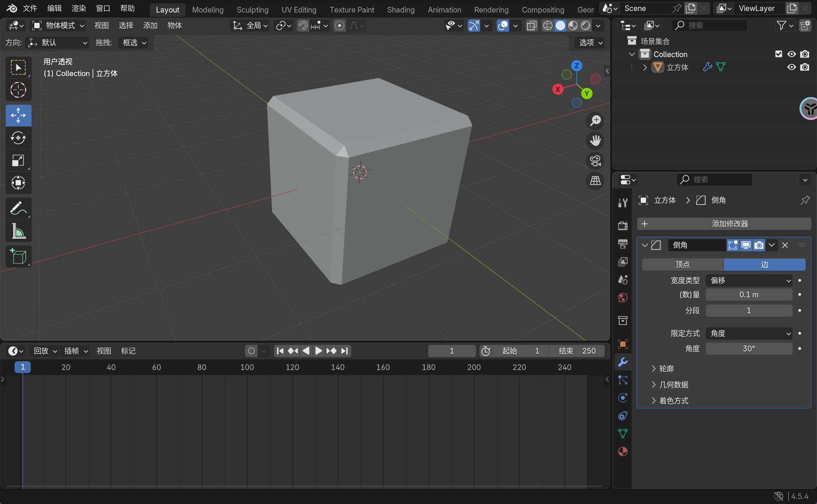Switch to the Sculpting workspace tab
Viewport: 817px width, 504px height.
point(252,10)
